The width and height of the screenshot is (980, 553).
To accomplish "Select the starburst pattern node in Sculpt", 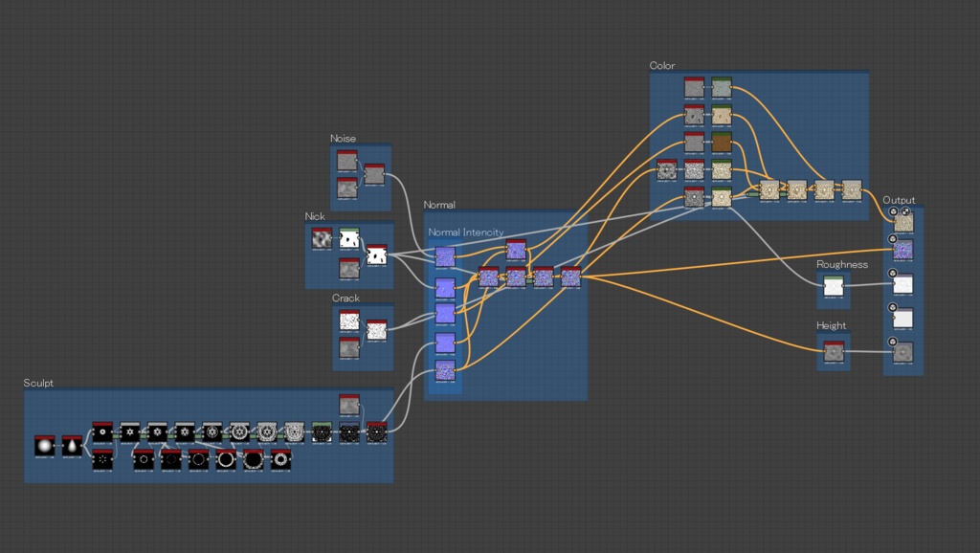I will [x=100, y=460].
